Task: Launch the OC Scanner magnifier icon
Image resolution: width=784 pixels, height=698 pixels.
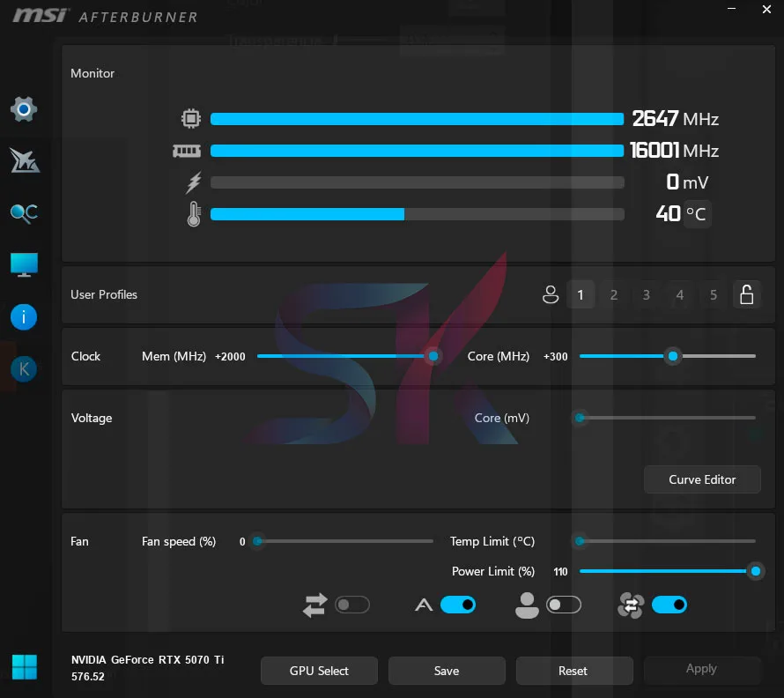Action: 24,213
